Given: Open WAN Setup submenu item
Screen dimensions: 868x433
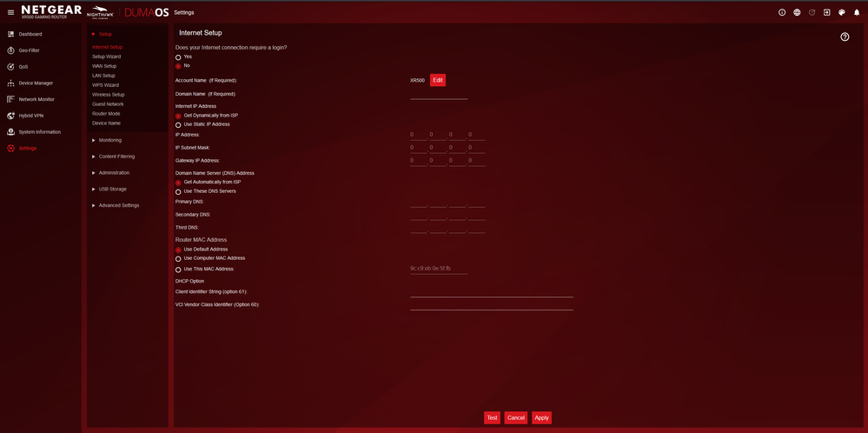Looking at the screenshot, I should (x=104, y=66).
